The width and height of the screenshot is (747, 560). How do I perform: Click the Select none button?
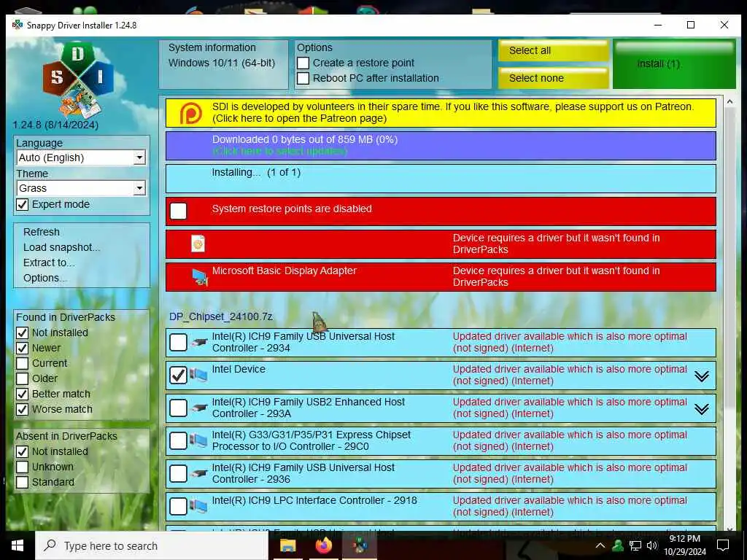click(x=554, y=78)
